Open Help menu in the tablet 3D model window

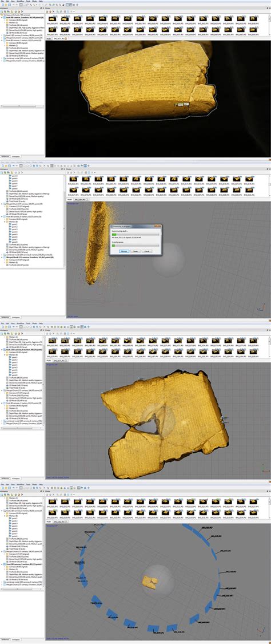41,323
